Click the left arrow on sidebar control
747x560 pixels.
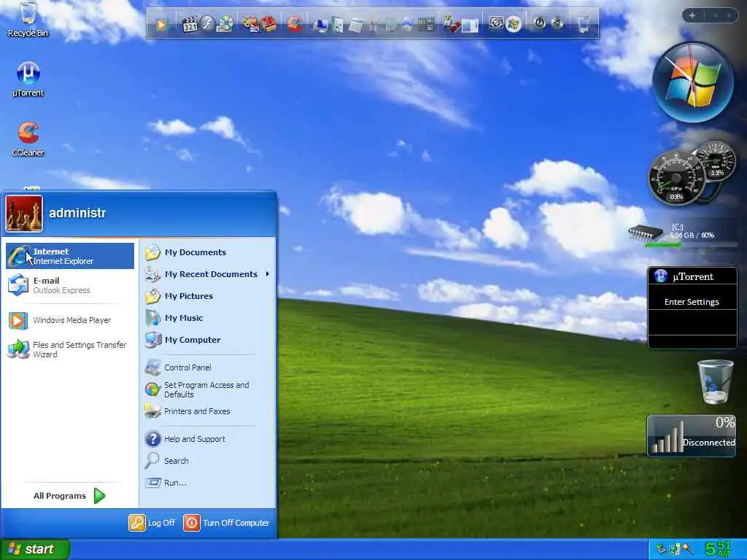tap(715, 16)
